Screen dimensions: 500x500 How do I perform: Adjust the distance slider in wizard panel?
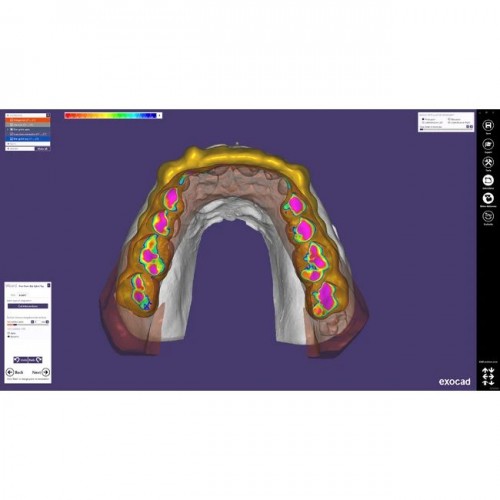point(28,325)
